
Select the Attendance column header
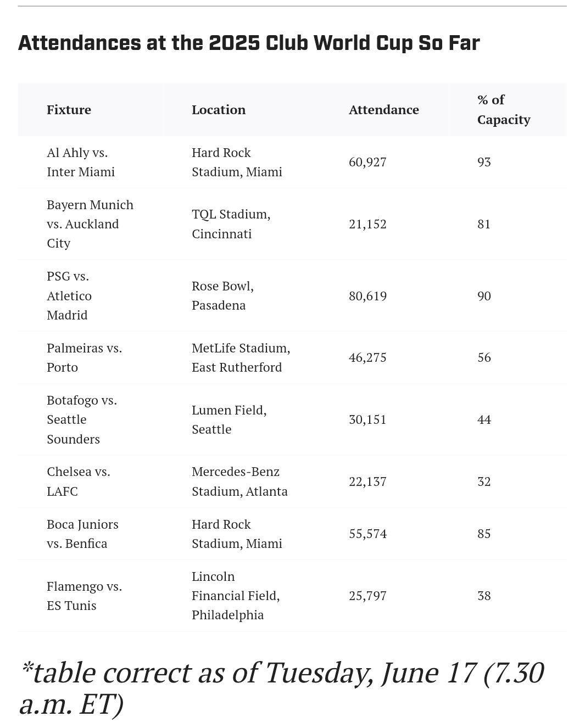pyautogui.click(x=383, y=110)
